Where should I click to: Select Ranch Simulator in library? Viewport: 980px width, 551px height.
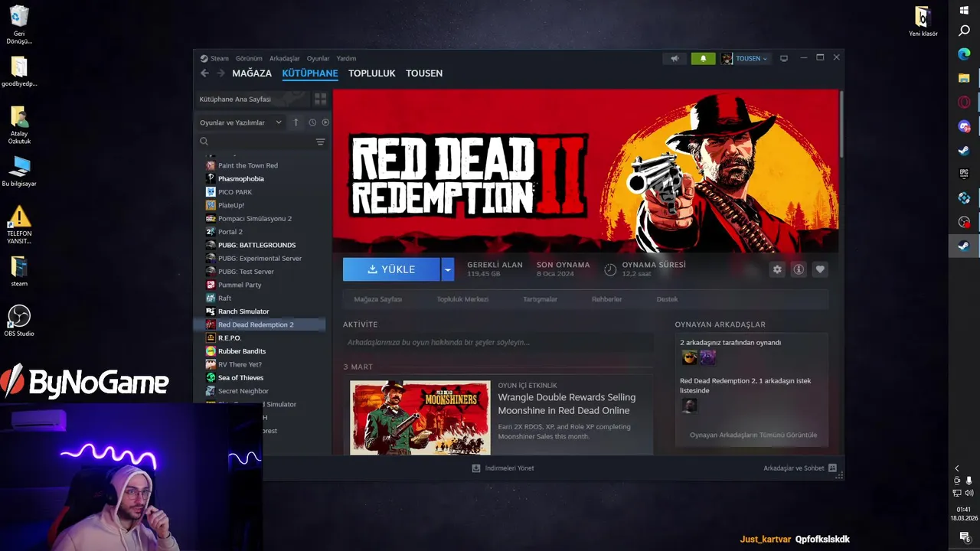(x=260, y=311)
